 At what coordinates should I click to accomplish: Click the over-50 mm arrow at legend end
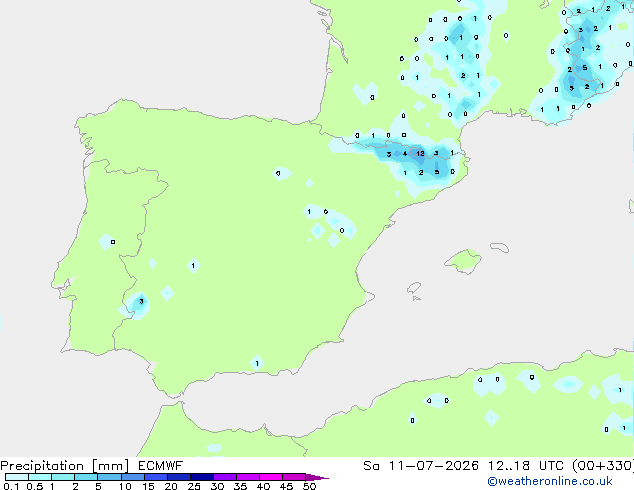(317, 477)
